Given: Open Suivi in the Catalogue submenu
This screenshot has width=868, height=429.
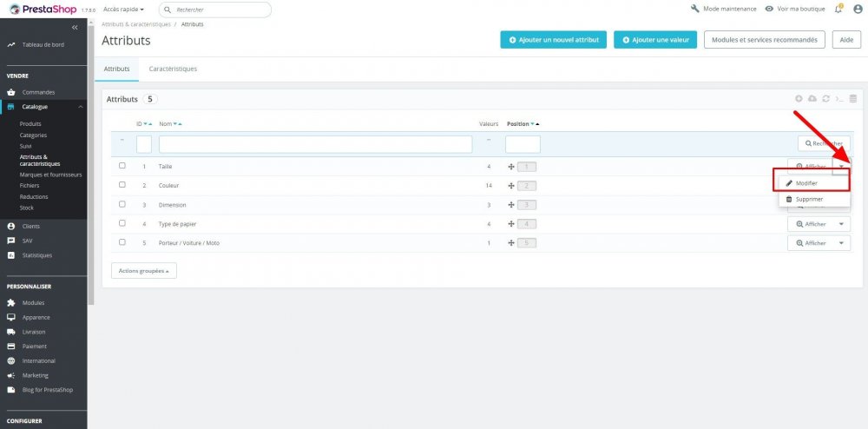Looking at the screenshot, I should pos(26,146).
